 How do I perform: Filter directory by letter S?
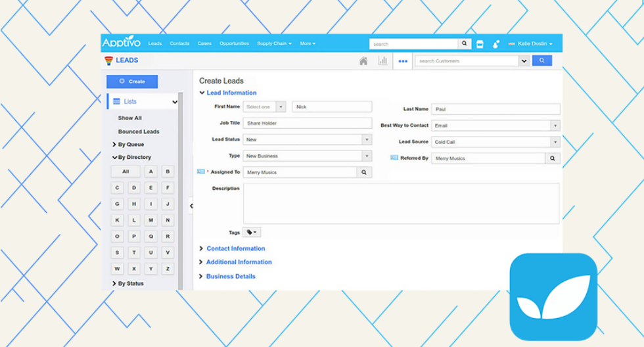tap(117, 252)
